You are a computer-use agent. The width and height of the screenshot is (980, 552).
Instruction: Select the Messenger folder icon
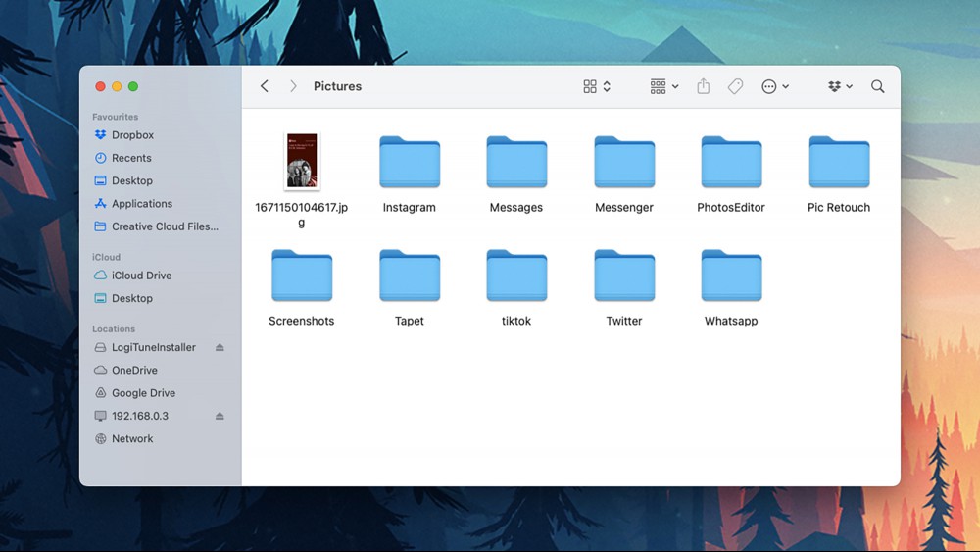tap(623, 162)
